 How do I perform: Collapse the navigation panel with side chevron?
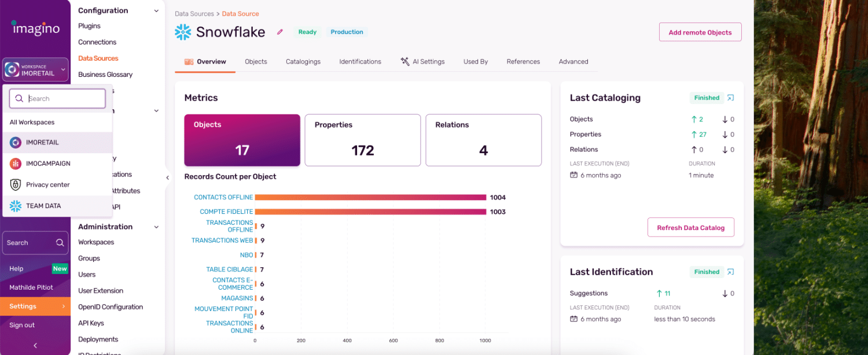coord(168,177)
